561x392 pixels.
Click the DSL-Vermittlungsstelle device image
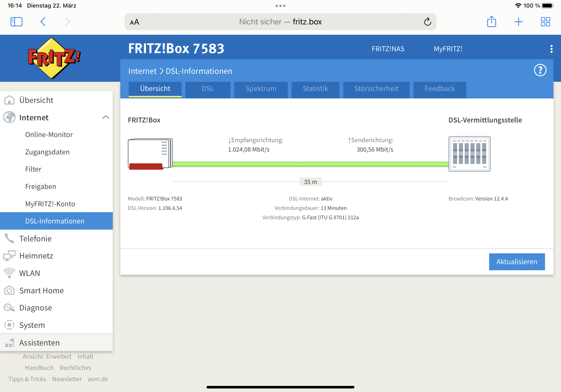(469, 154)
